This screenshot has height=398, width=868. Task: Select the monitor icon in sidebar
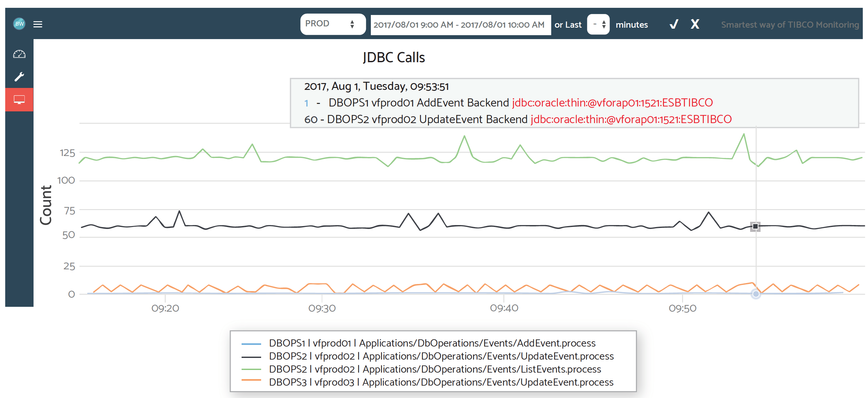[x=19, y=100]
